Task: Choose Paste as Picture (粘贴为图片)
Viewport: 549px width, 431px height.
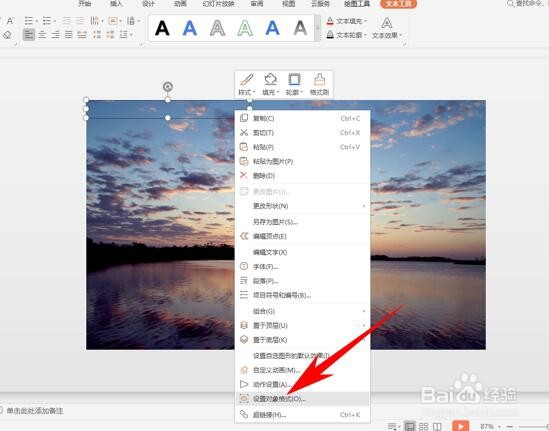Action: point(303,161)
